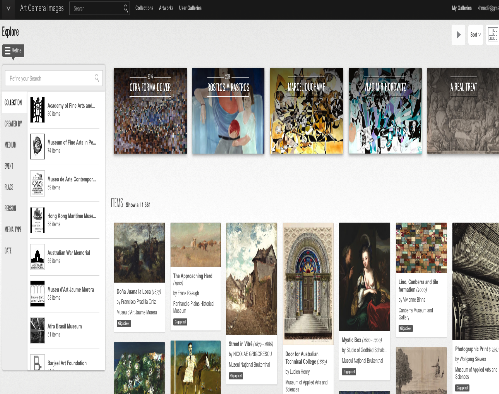Open the flower bush painting thumbnail

click(x=139, y=368)
